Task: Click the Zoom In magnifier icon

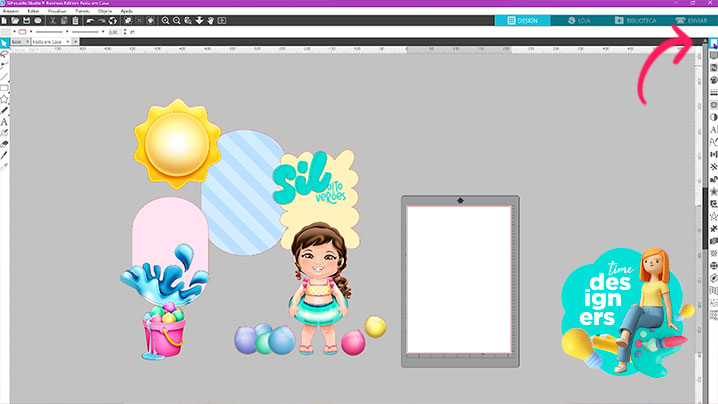Action: pos(164,20)
